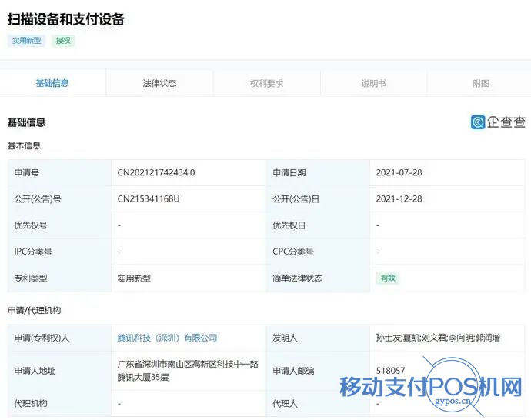Click the 优先权日 label cell
Viewport: 531px width, 420px height.
[x=319, y=225]
